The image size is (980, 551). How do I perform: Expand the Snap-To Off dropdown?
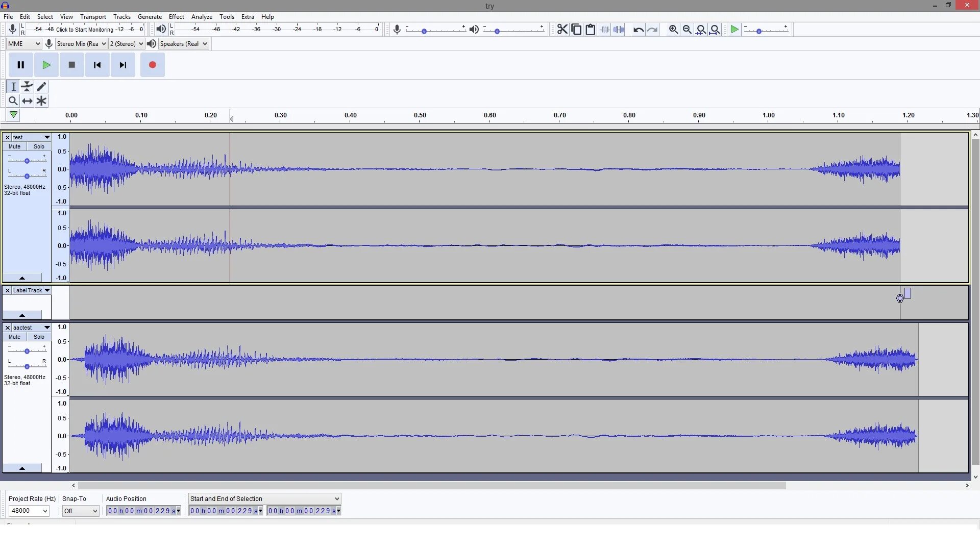pos(80,511)
